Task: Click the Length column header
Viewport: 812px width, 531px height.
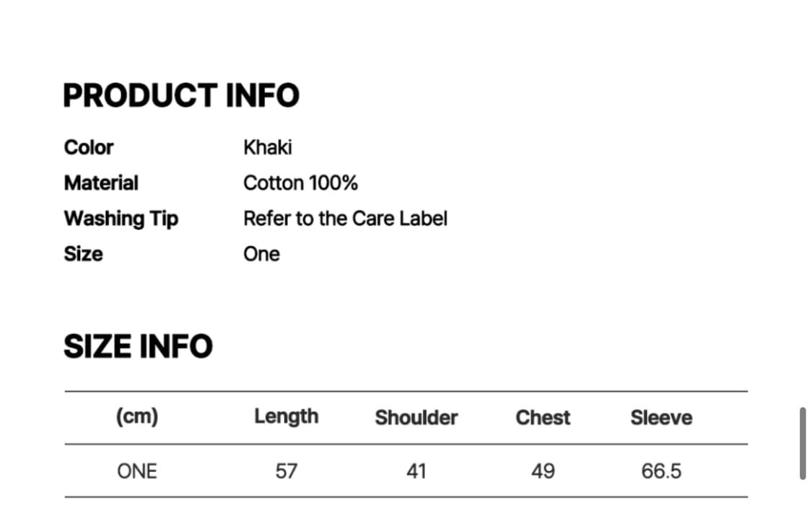Action: pos(286,416)
